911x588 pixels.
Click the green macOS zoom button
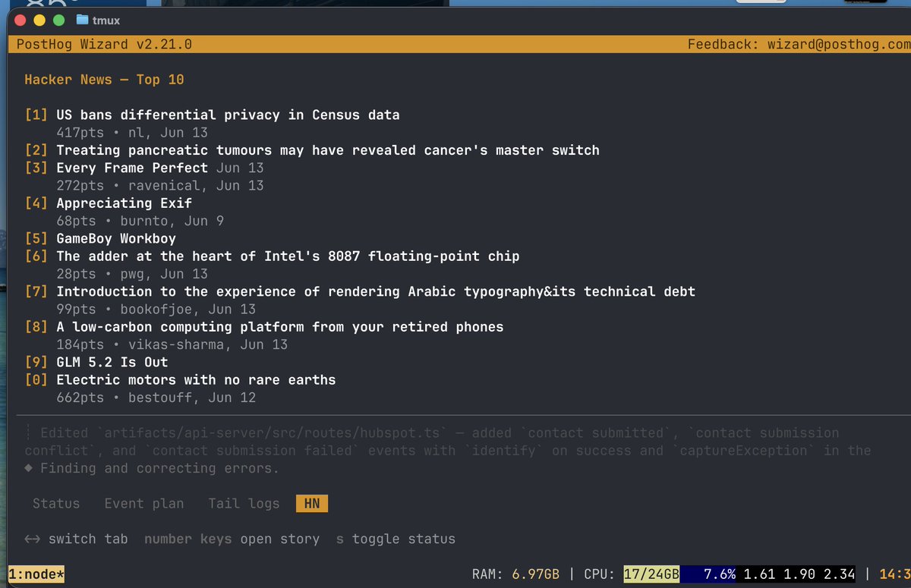click(58, 20)
